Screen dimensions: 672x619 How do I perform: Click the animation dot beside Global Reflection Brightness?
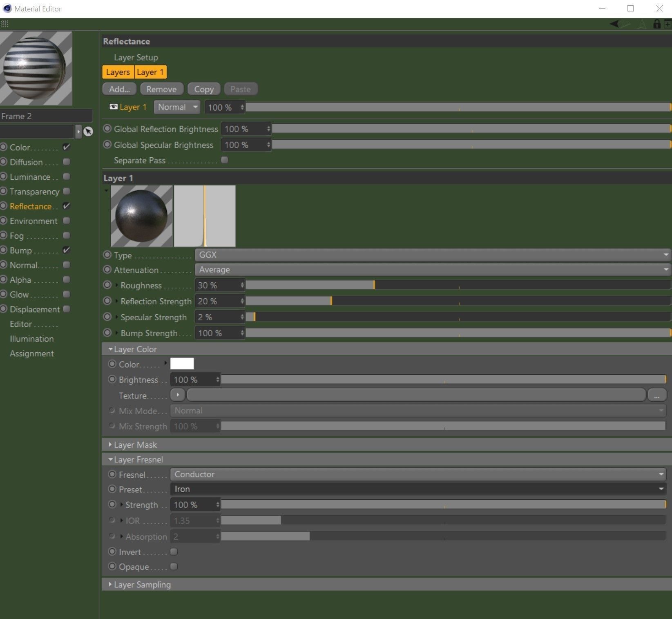pyautogui.click(x=107, y=129)
